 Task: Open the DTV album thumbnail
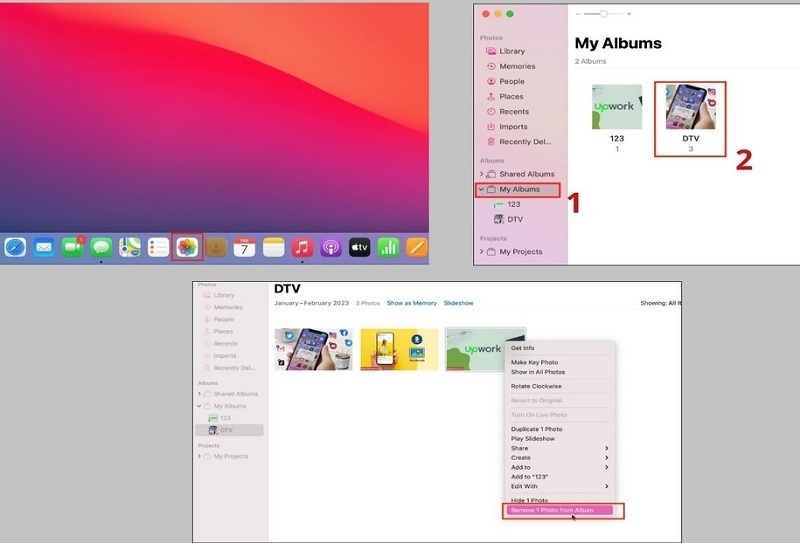(x=691, y=107)
